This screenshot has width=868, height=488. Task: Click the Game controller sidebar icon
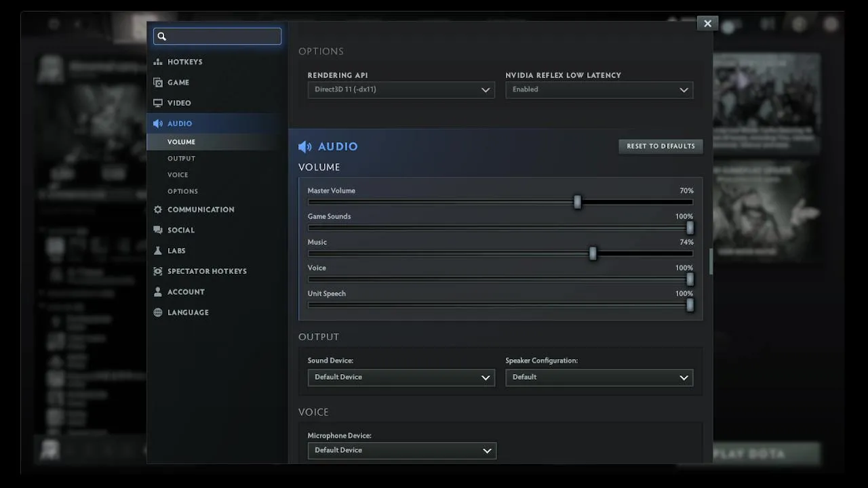coord(158,83)
